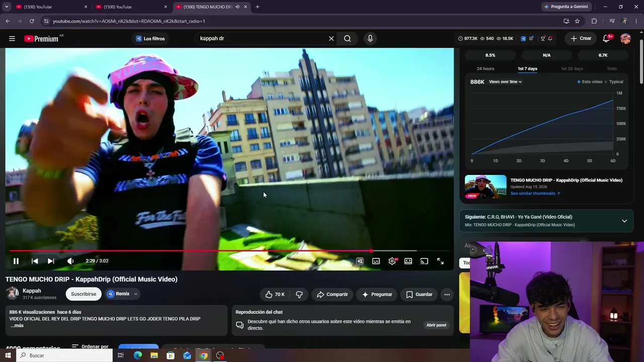The image size is (644, 362).
Task: Skip to the next video
Action: (x=51, y=261)
